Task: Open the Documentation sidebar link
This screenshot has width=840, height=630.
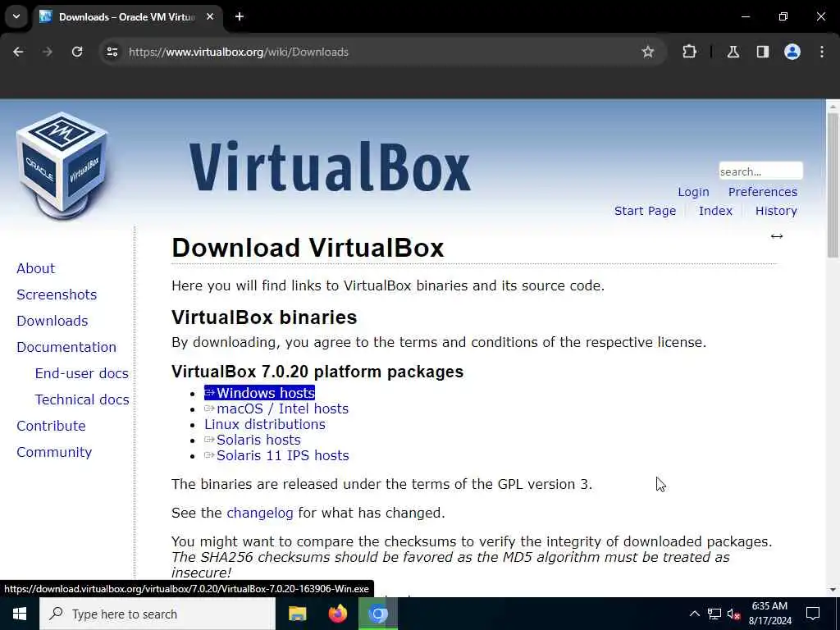Action: [66, 347]
